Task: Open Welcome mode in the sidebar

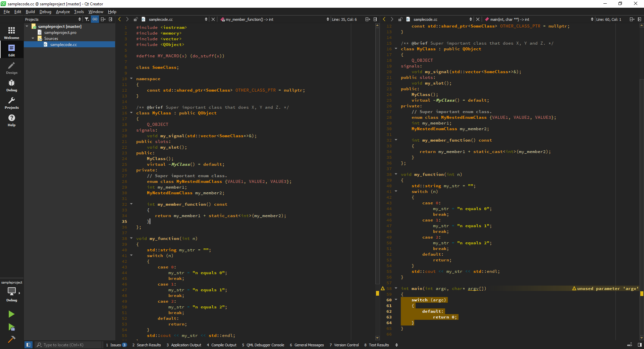Action: coord(12,33)
